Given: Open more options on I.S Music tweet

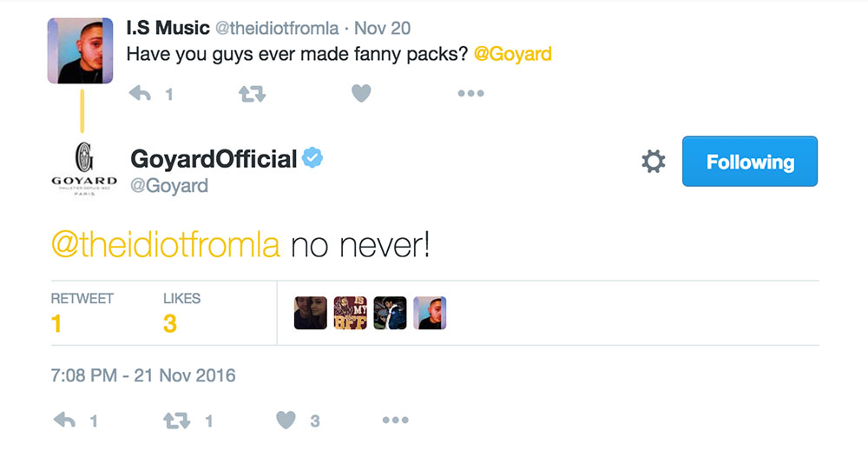Looking at the screenshot, I should coord(470,94).
